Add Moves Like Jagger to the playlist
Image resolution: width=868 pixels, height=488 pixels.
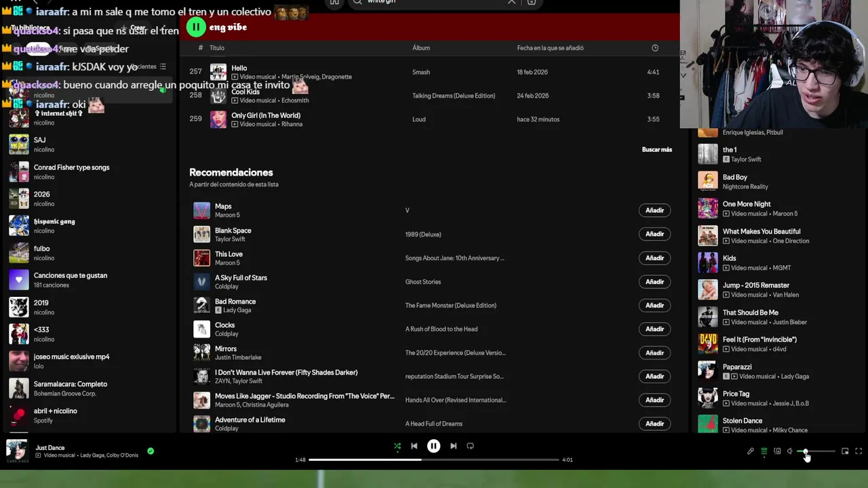(654, 400)
